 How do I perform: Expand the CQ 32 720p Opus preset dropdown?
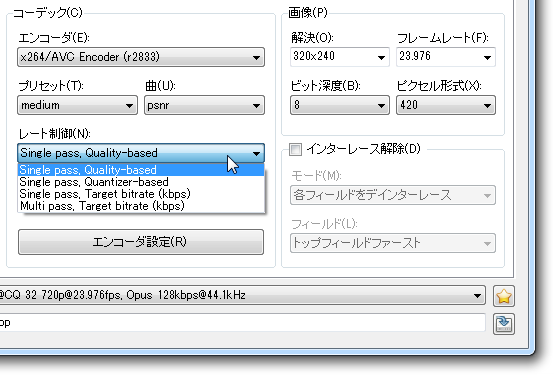point(242,295)
